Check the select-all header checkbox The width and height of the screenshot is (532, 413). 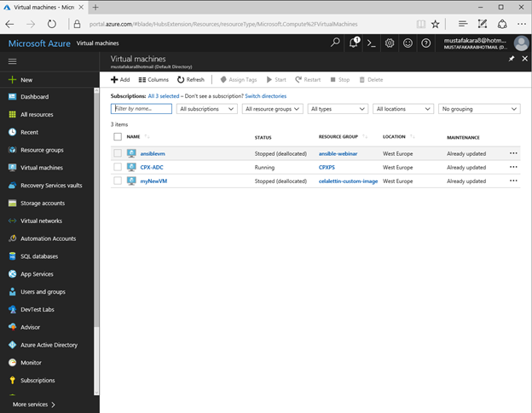[x=118, y=136]
